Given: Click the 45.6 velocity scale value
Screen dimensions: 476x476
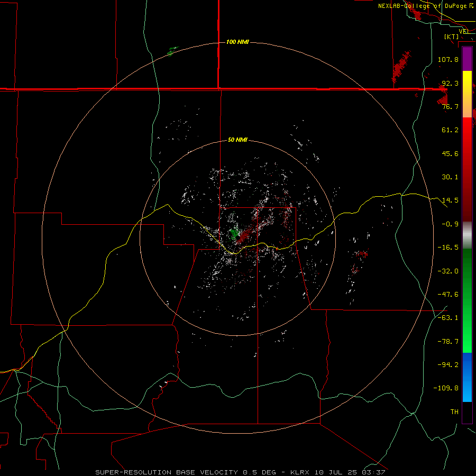Looking at the screenshot, I should [x=450, y=153].
